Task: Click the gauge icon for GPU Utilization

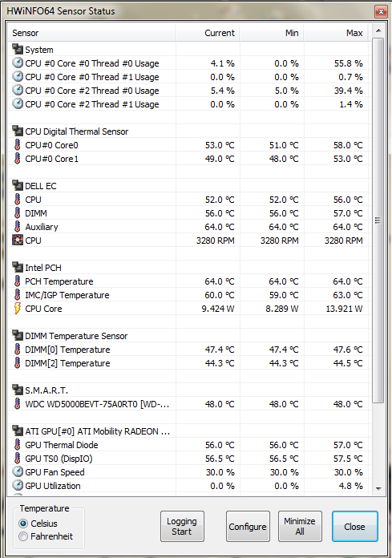Action: (x=18, y=485)
